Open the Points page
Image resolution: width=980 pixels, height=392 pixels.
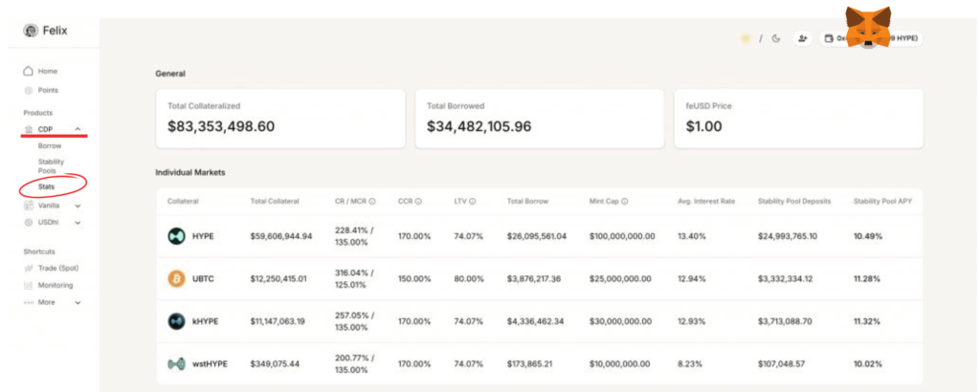[x=48, y=90]
